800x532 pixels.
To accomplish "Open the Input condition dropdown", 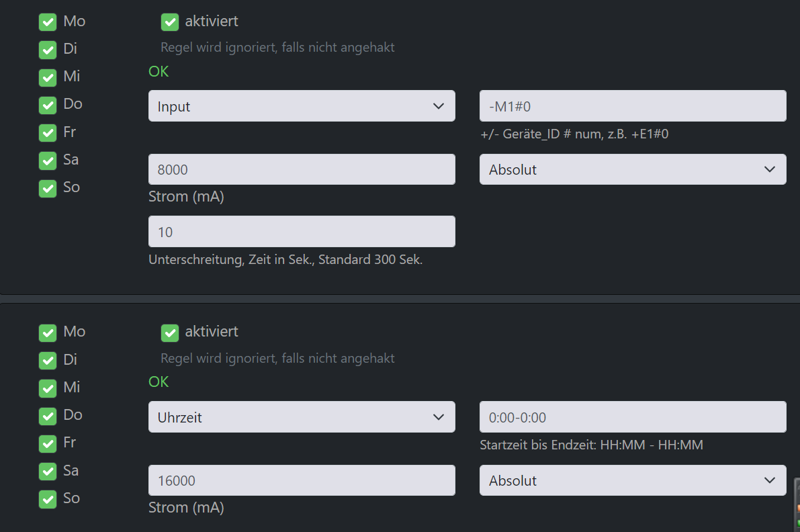I will click(301, 105).
